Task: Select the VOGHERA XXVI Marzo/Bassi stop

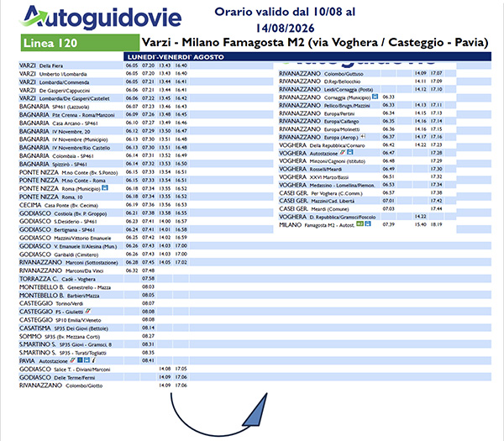Action: (x=313, y=177)
